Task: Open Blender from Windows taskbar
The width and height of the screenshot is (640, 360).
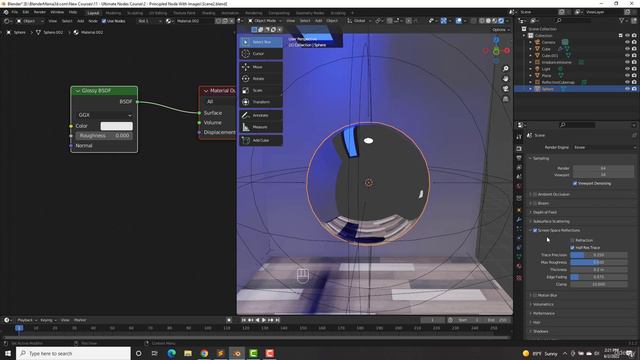Action: tap(237, 353)
